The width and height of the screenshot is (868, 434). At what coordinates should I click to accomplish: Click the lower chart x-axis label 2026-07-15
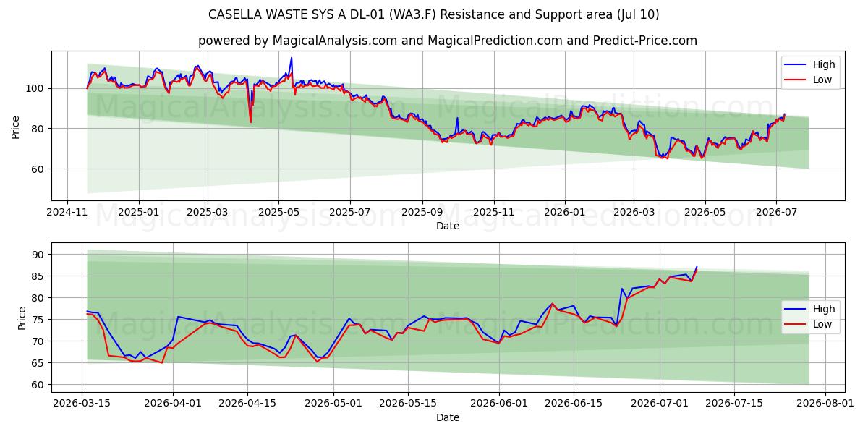click(734, 405)
